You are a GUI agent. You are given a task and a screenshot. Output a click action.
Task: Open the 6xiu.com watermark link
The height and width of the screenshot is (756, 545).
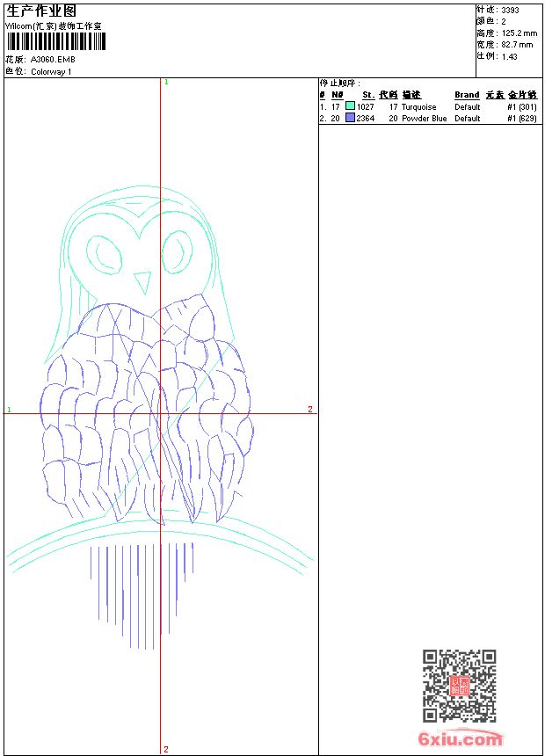click(x=460, y=739)
